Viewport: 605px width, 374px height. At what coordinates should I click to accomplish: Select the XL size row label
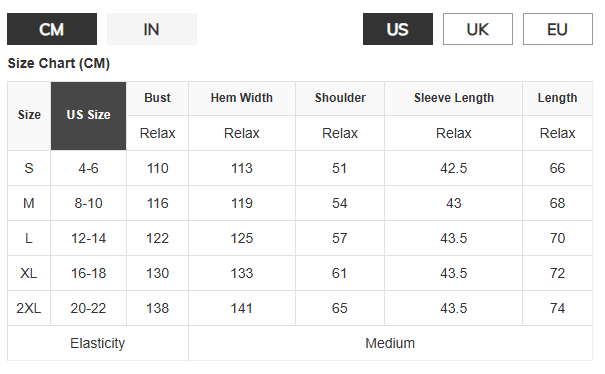point(29,273)
